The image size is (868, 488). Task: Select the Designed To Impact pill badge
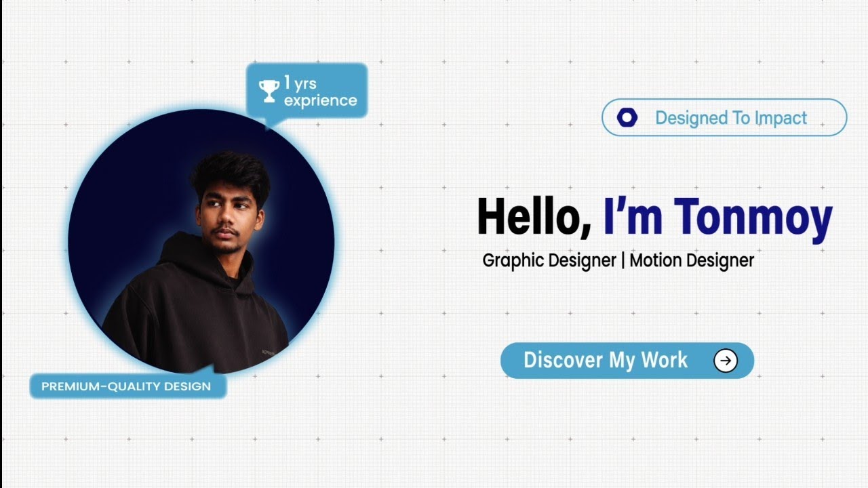724,117
